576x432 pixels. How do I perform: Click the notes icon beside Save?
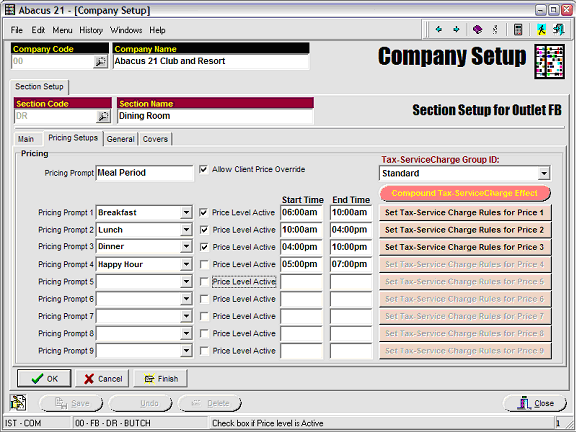pos(18,403)
